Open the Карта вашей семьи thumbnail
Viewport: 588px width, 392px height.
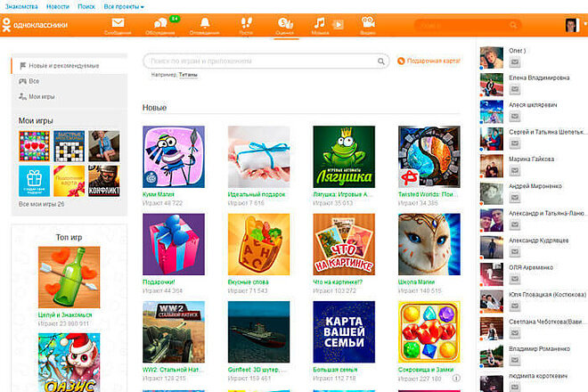coord(344,332)
